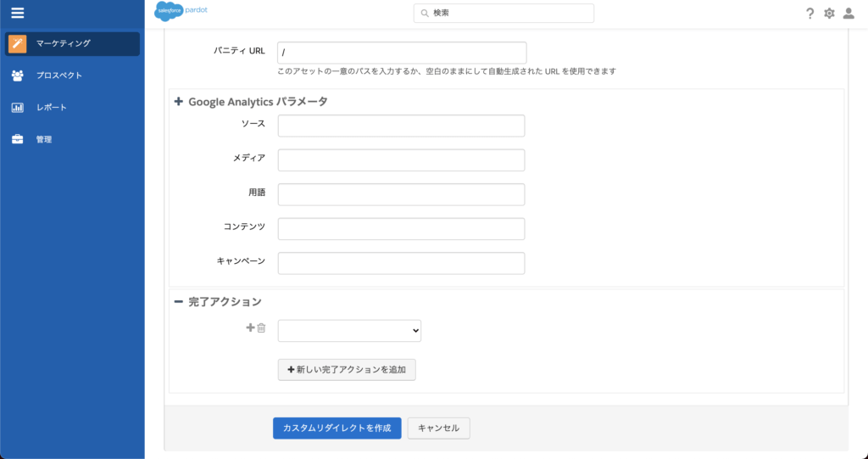
Task: Open マーケティング menu item
Action: (73, 44)
